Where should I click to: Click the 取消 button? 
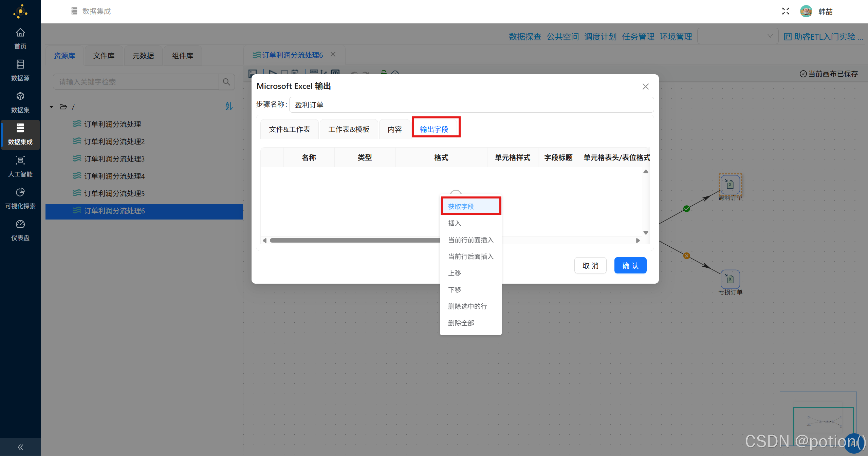pos(590,266)
